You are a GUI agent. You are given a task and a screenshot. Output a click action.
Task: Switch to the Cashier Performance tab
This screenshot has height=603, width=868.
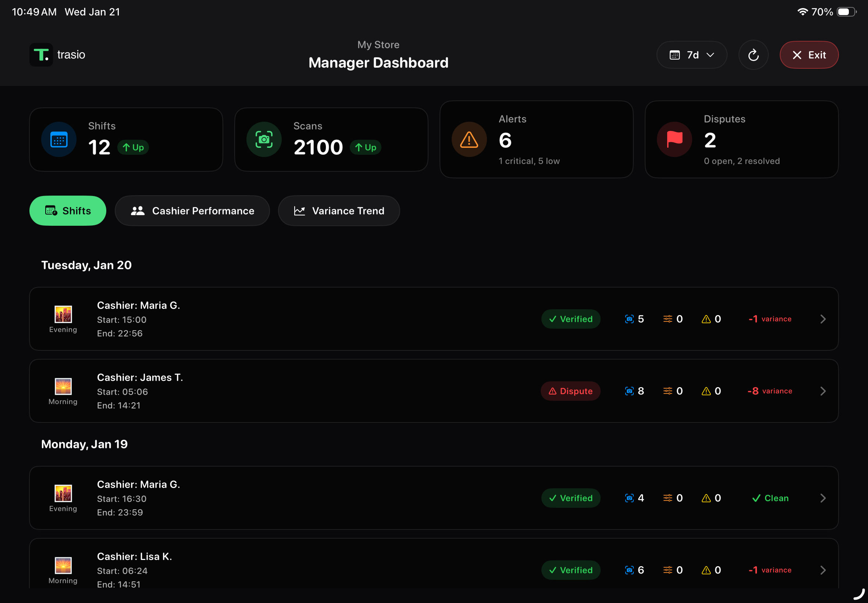(192, 210)
